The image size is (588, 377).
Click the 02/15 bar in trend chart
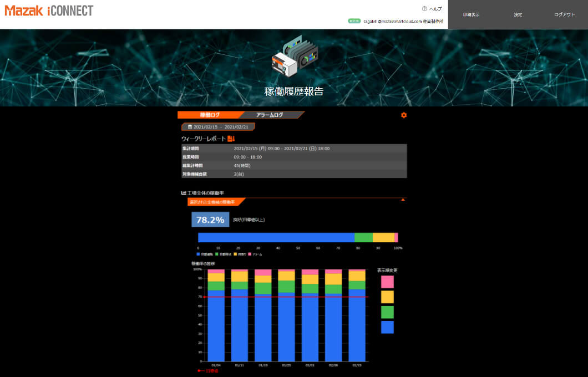pos(357,316)
